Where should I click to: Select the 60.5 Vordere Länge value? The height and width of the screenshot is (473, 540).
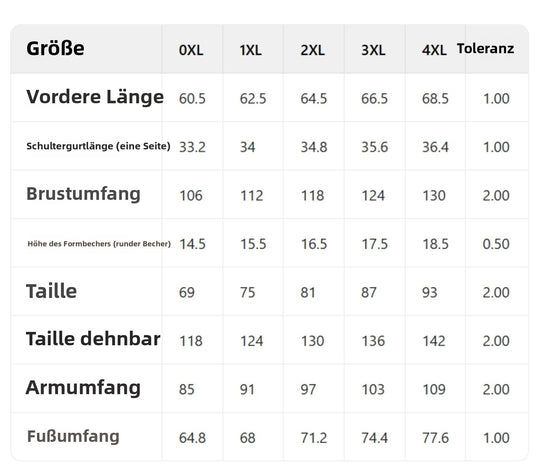[192, 99]
